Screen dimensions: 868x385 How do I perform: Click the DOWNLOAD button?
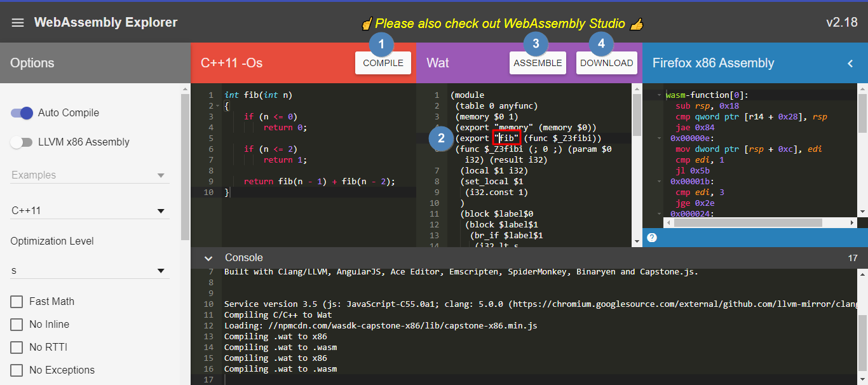[x=606, y=63]
